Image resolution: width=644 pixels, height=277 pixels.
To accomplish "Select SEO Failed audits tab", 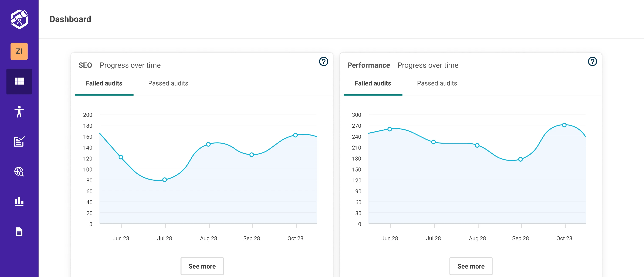I will point(104,83).
